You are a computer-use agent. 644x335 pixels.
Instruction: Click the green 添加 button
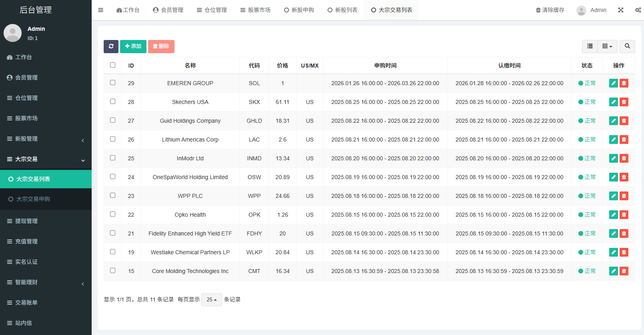click(133, 46)
